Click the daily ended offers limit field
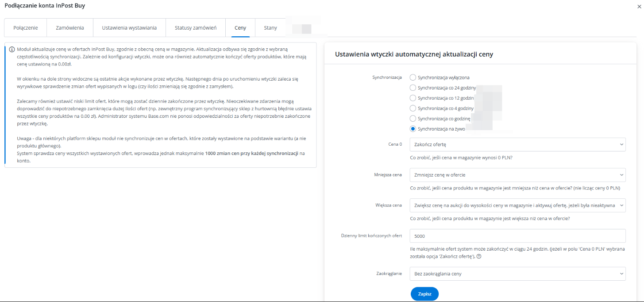The image size is (644, 302). point(517,236)
